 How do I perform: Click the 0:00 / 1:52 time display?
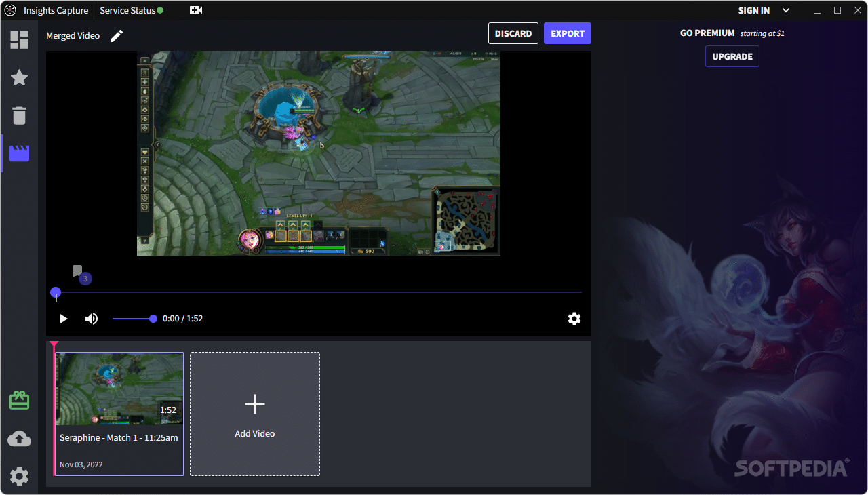point(183,319)
